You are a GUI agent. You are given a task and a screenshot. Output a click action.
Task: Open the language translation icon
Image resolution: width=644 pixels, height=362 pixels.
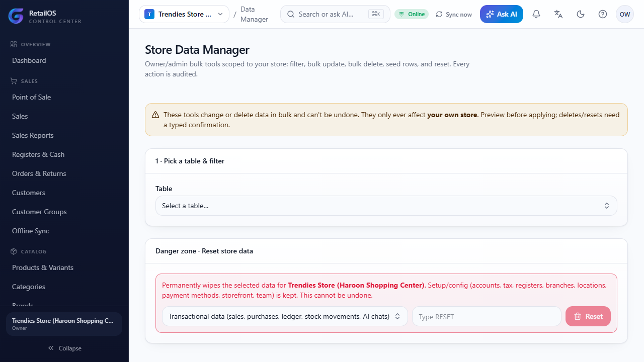[x=558, y=14]
